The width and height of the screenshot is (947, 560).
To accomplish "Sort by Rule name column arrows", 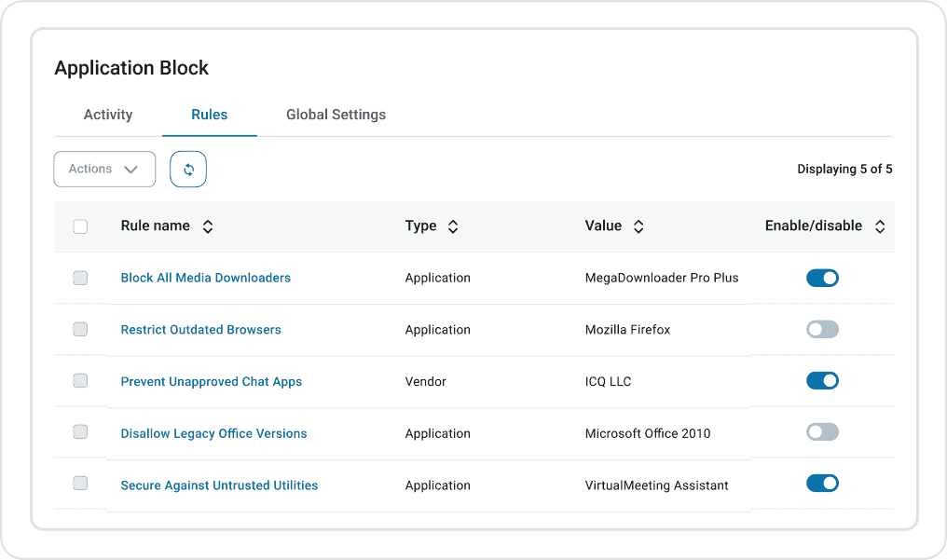I will 208,226.
